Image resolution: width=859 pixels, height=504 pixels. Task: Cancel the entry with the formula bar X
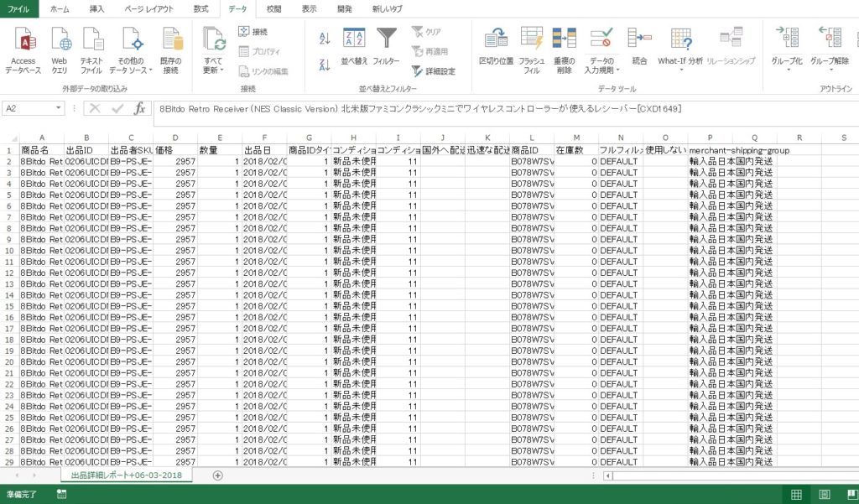pyautogui.click(x=95, y=108)
